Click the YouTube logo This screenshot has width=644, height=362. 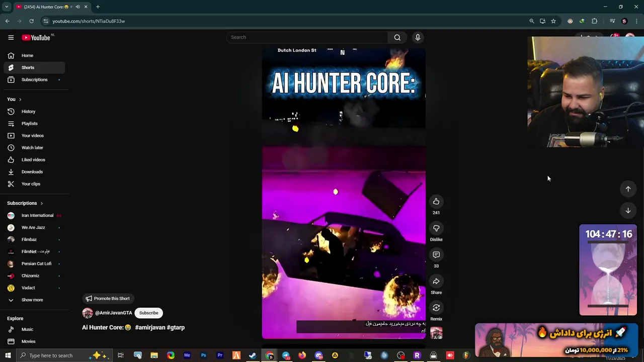36,37
